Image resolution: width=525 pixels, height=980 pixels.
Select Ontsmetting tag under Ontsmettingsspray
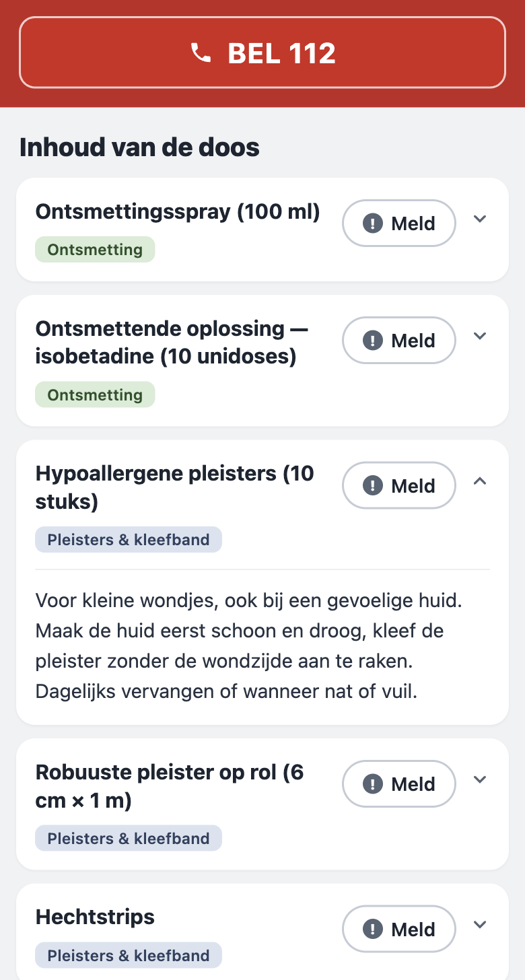[x=95, y=250]
